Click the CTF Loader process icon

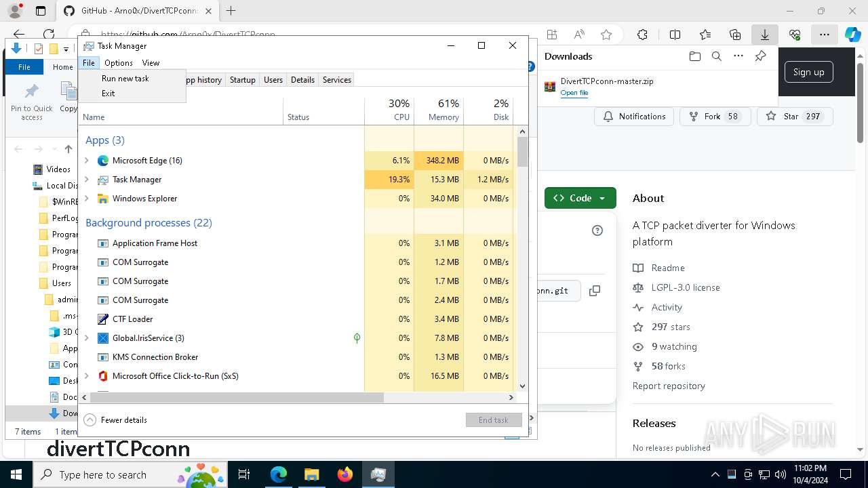[103, 319]
